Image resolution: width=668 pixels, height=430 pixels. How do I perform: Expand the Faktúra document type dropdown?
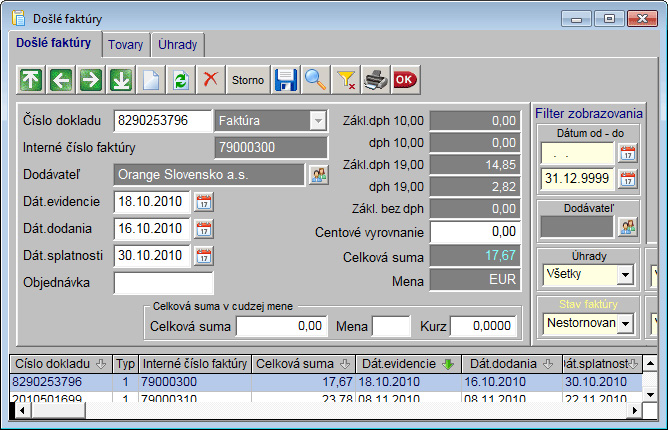tap(318, 120)
